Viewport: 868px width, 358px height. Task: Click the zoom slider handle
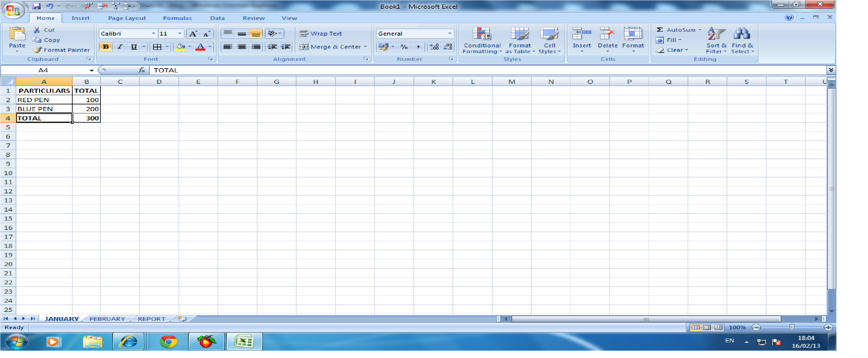pyautogui.click(x=792, y=327)
